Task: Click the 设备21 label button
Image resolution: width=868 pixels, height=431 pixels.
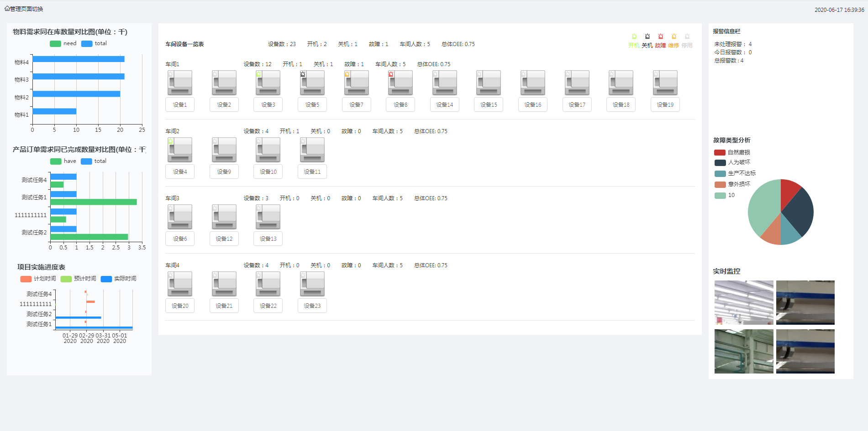Action: [224, 306]
